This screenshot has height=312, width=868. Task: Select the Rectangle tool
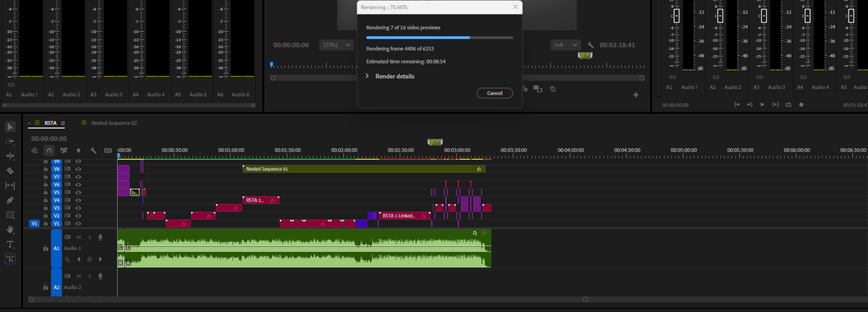[x=10, y=215]
